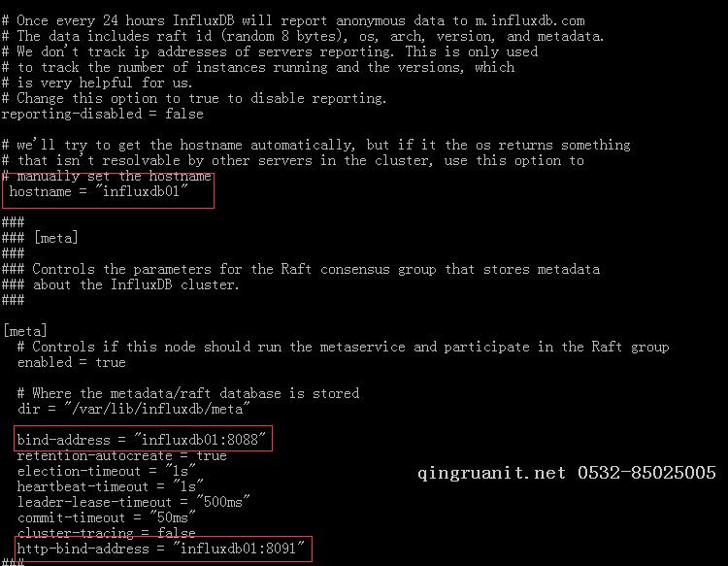728x566 pixels.
Task: Click the qingruanit.net watermark text
Action: tap(492, 473)
